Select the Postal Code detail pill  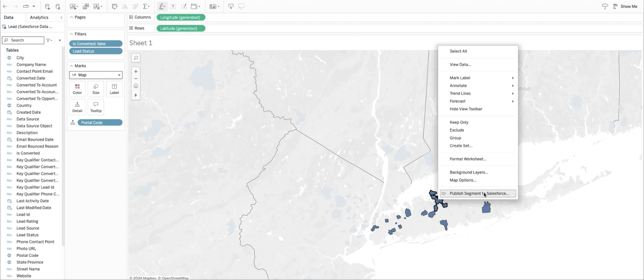coord(100,122)
